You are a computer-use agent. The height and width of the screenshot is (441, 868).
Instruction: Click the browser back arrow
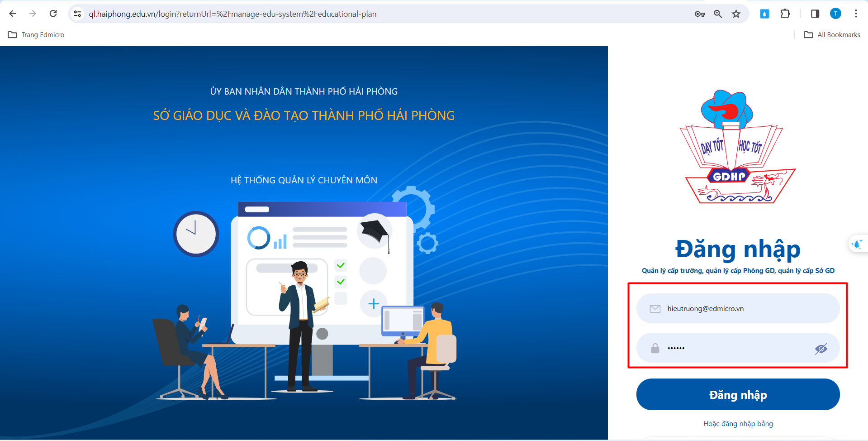coord(13,14)
